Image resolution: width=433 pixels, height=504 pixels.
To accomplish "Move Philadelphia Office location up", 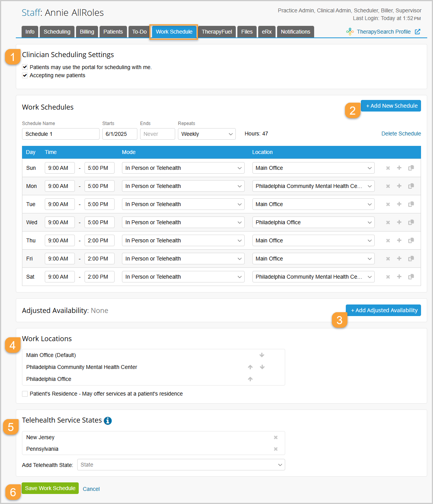I will pyautogui.click(x=250, y=379).
